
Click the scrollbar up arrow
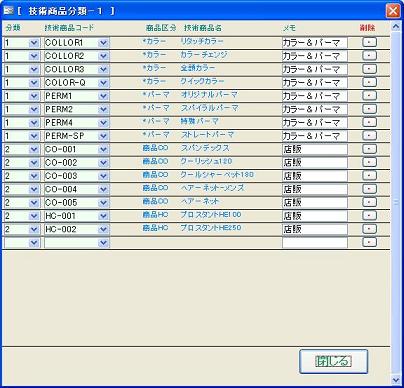click(x=396, y=27)
